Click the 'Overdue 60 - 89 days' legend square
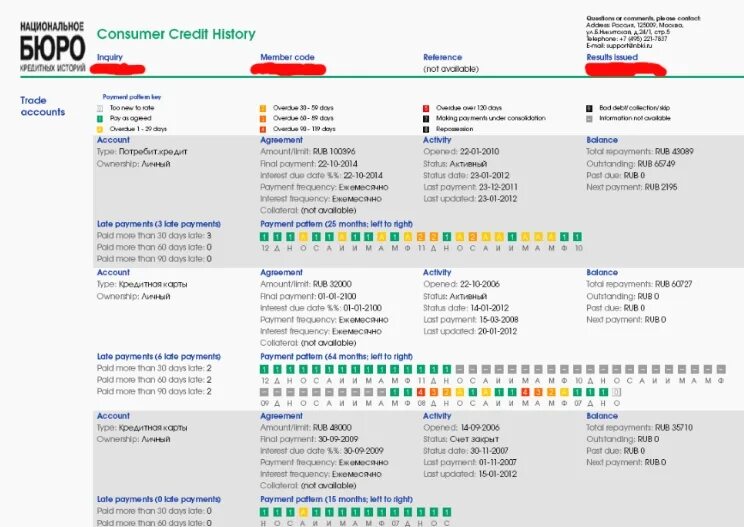Screen dimensions: 744x527 (x=263, y=119)
